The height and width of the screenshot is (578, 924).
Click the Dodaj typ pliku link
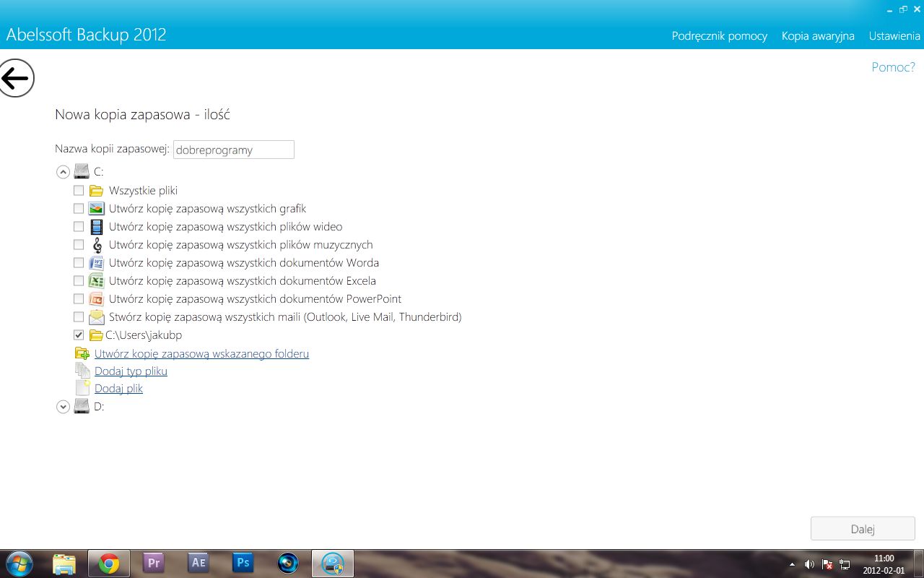131,371
